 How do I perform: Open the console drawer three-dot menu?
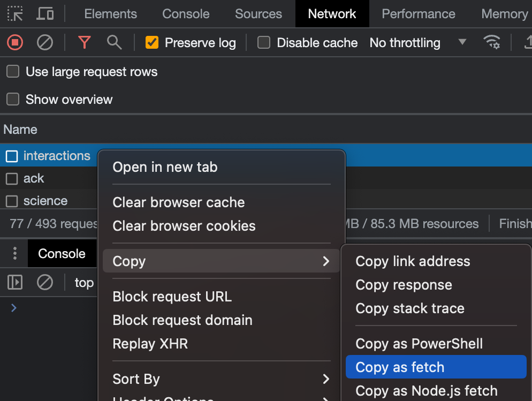tap(14, 253)
